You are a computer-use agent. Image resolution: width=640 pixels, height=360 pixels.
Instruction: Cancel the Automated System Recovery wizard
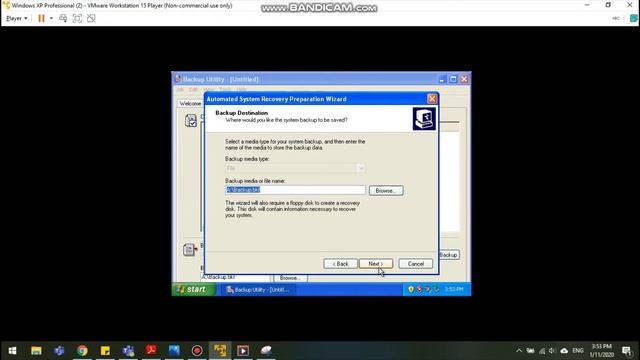(416, 264)
